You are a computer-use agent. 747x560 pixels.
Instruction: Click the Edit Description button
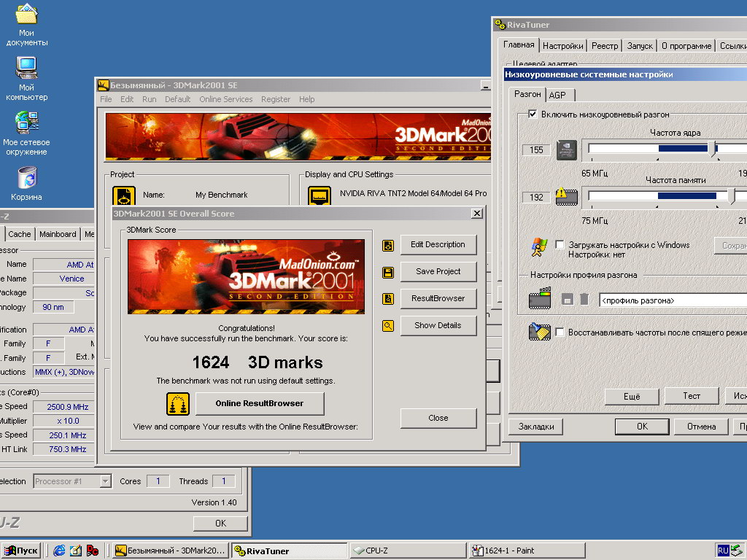point(438,245)
